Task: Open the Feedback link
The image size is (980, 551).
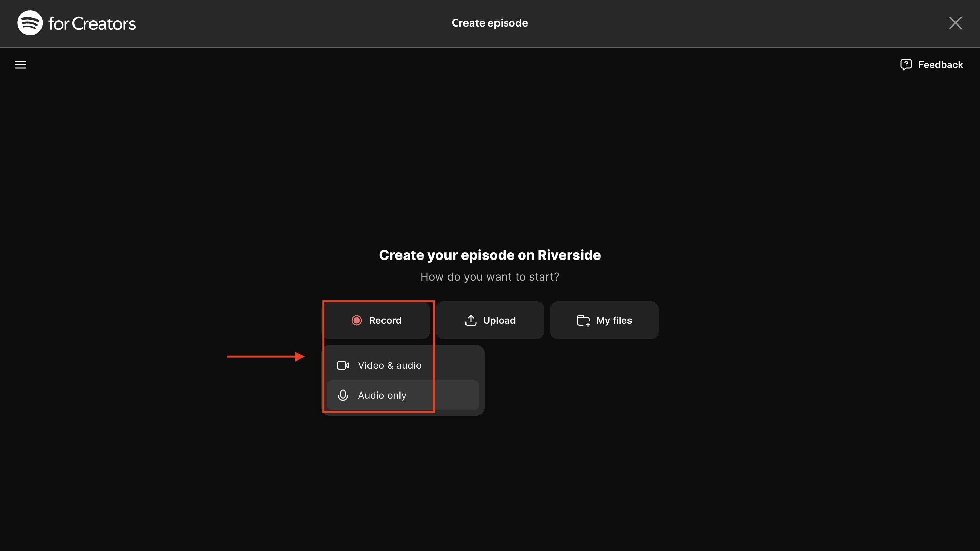Action: 931,65
